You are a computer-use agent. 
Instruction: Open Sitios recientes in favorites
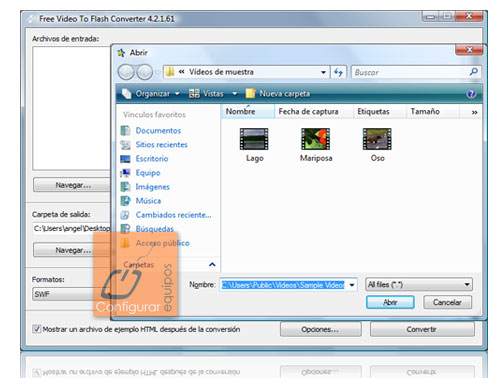point(161,145)
